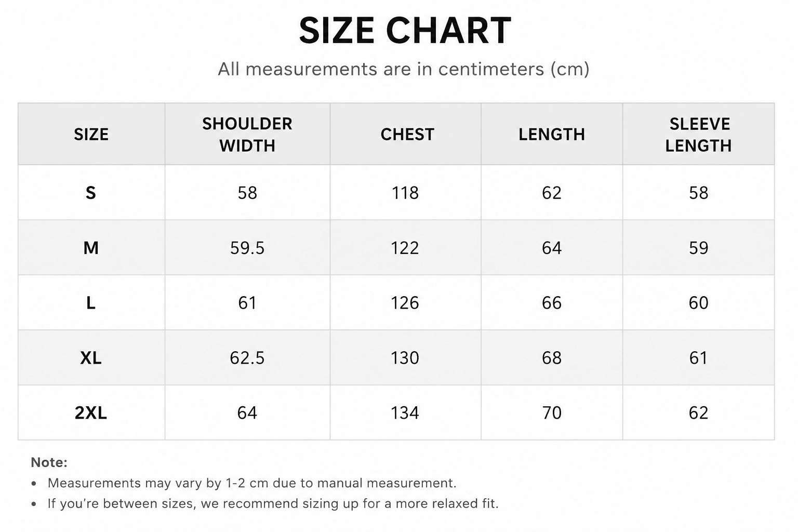
Task: Click the 68 length value
Action: [552, 358]
